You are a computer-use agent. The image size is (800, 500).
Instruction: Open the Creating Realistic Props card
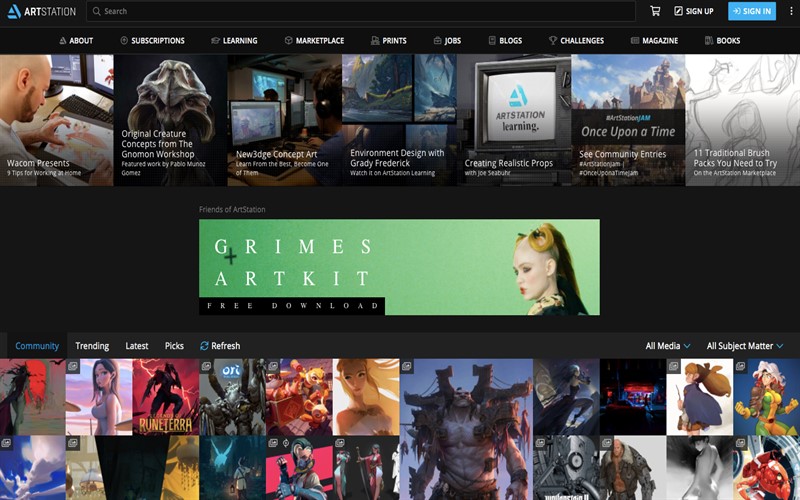pyautogui.click(x=514, y=120)
